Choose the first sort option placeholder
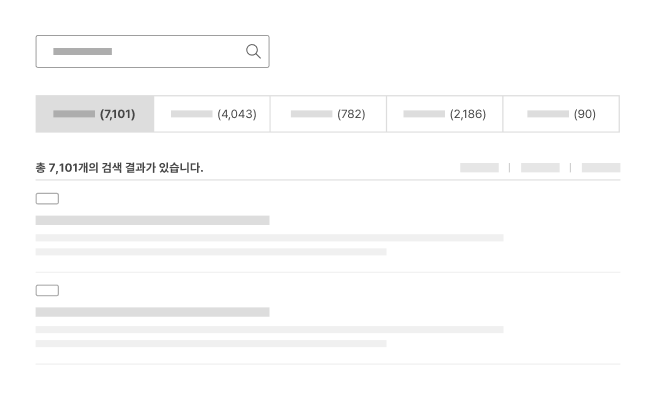 coord(479,167)
